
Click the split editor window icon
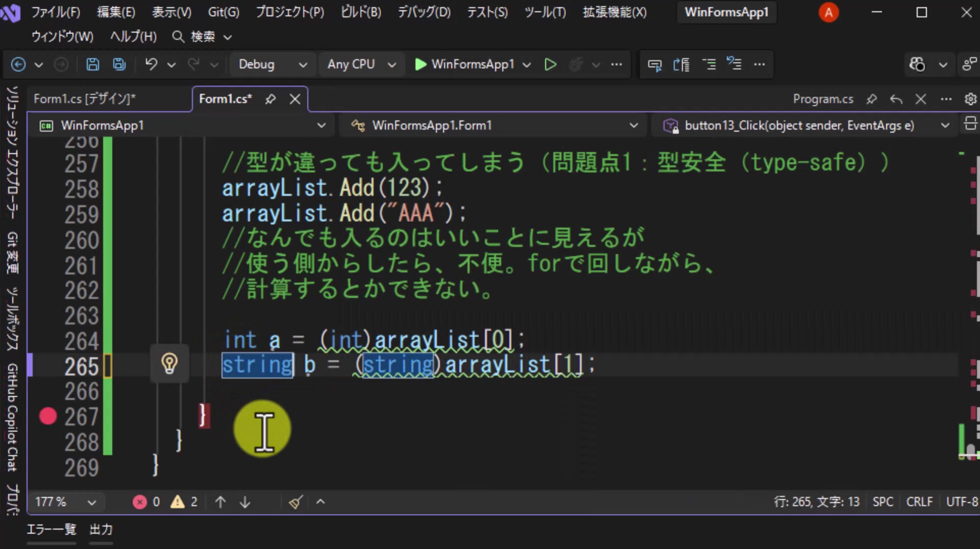pos(970,124)
